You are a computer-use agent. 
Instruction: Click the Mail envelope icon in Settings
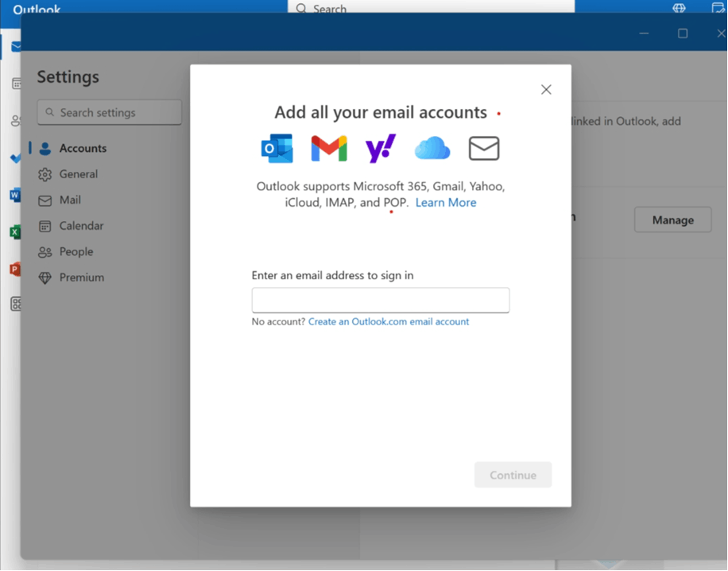click(45, 200)
